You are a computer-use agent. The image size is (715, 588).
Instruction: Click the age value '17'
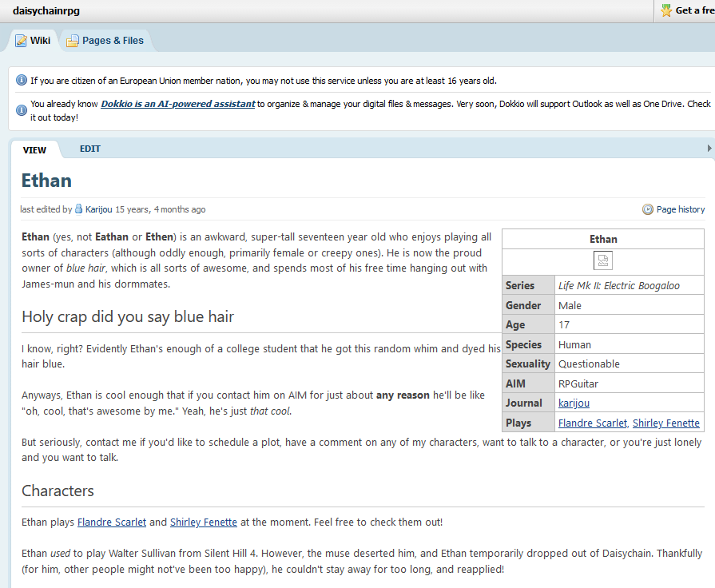pyautogui.click(x=564, y=325)
